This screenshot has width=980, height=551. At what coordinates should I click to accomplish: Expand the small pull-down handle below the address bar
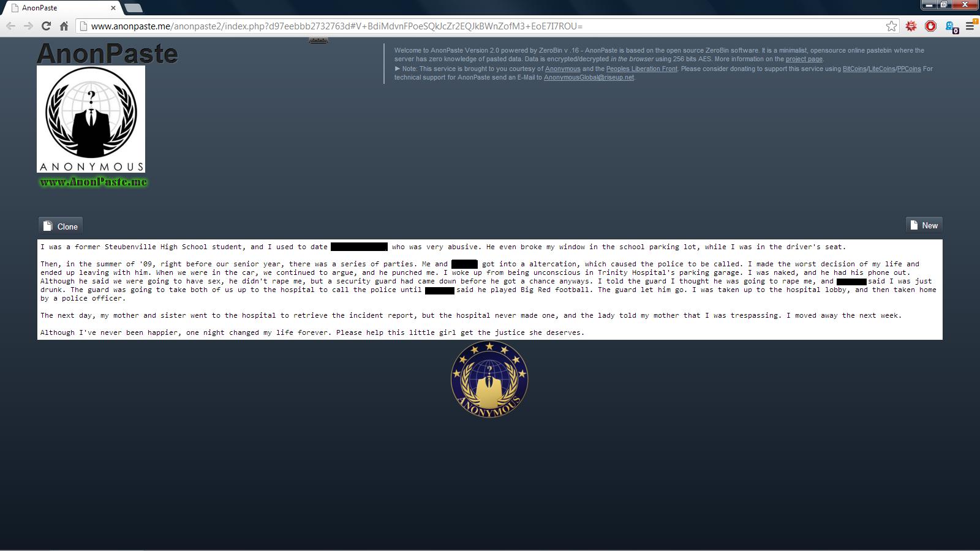(x=318, y=40)
